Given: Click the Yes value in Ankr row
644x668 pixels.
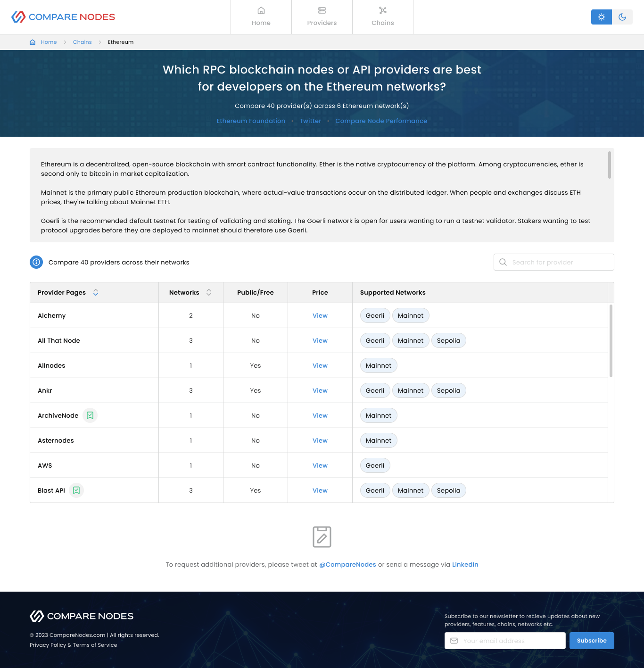Looking at the screenshot, I should click(256, 390).
